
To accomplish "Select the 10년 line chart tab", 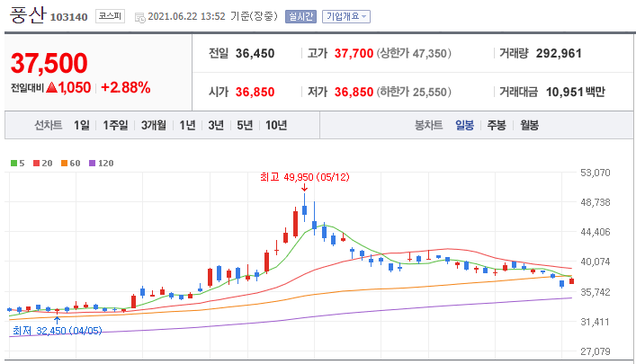I will click(x=276, y=125).
